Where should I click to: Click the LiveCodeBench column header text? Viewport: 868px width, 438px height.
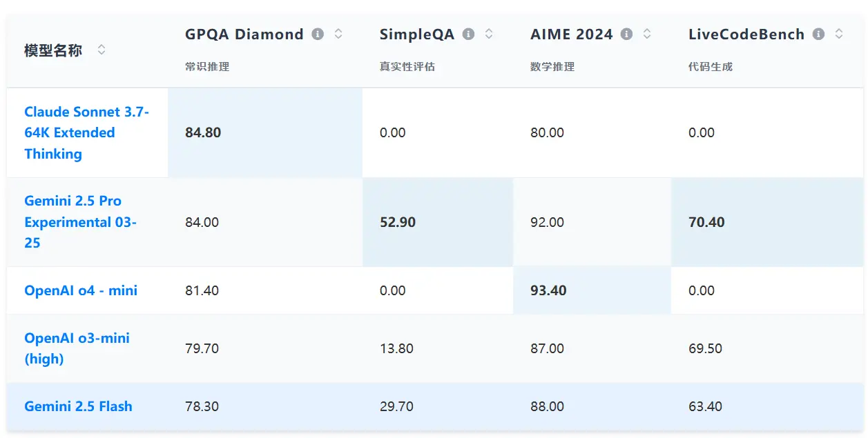pos(746,34)
